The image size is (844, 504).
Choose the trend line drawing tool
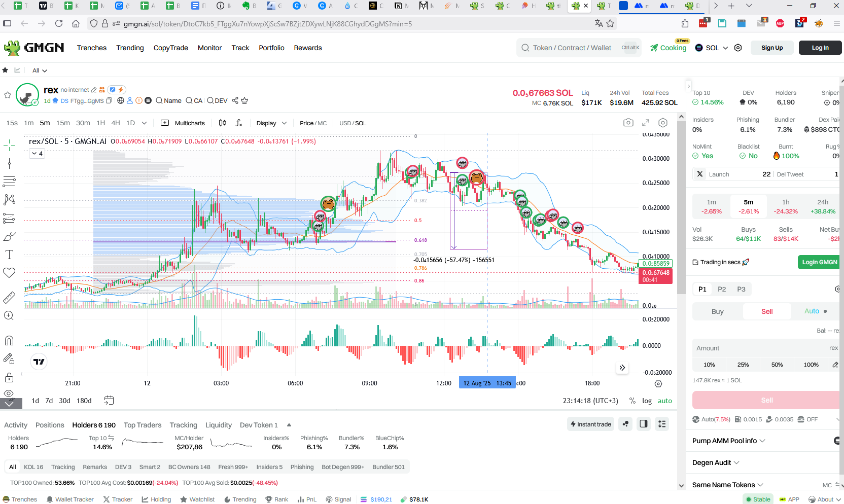[9, 163]
